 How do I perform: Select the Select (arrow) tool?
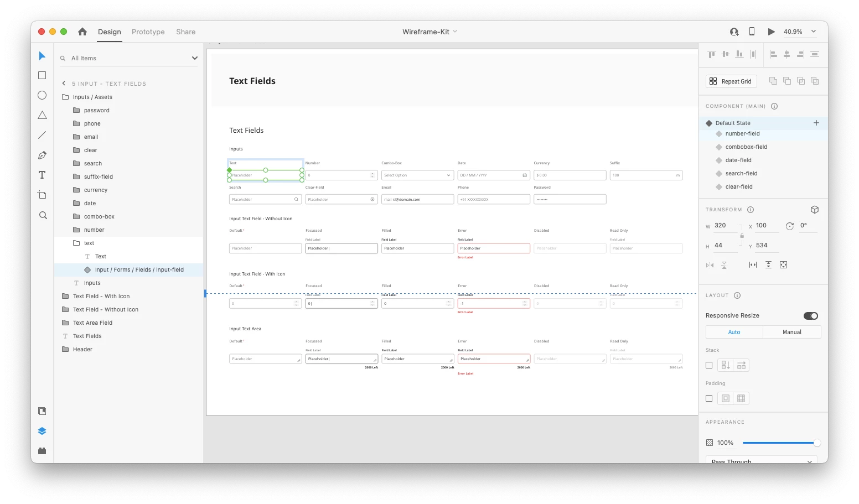(x=42, y=56)
